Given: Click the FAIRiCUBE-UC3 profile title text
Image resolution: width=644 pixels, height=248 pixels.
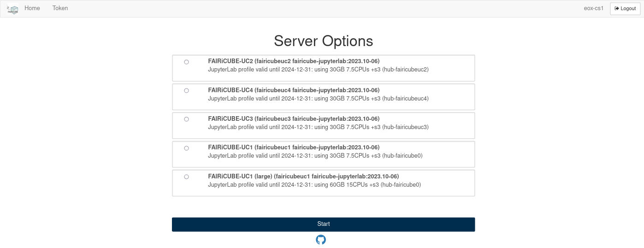Looking at the screenshot, I should point(294,118).
